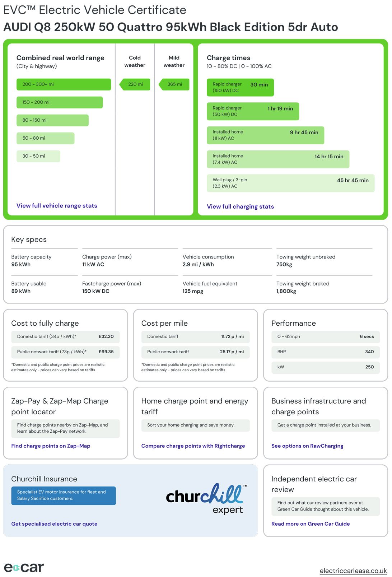Screen dimensions: 392x577
Task: Click the 0 - 62mph 6 secs row
Action: coord(326,337)
